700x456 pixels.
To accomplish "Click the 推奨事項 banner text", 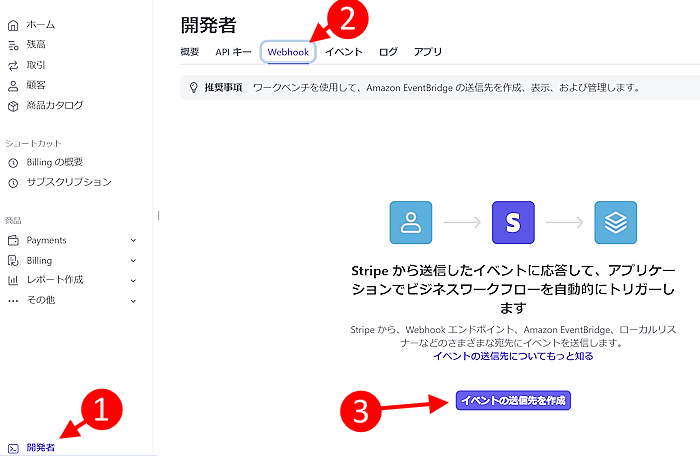I will tap(223, 88).
